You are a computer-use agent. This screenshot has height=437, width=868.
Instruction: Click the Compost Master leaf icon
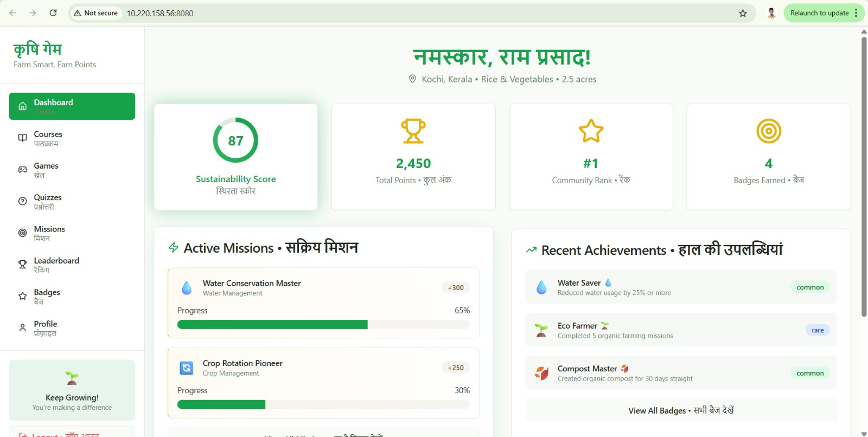541,373
